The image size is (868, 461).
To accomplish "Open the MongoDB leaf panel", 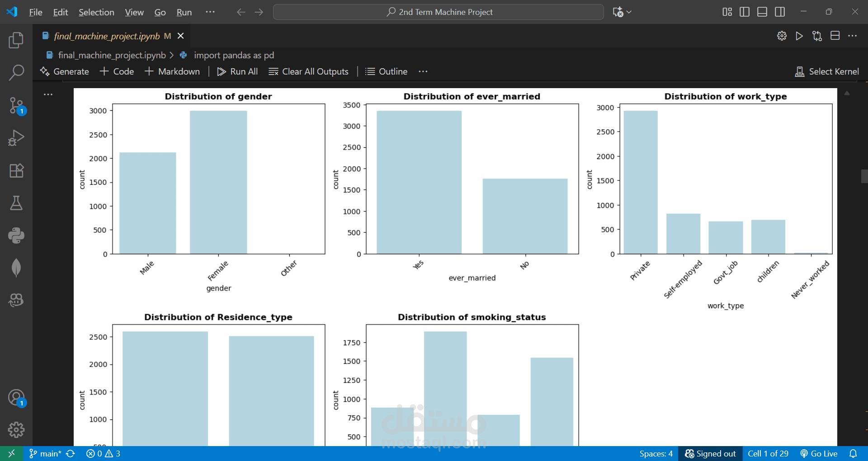I will [16, 268].
